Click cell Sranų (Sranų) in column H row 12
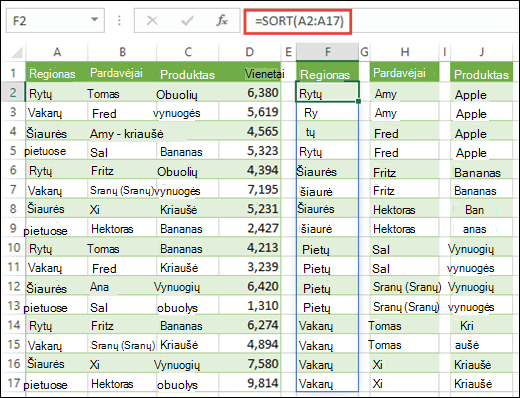Screen dimensions: 520x398 pos(405,286)
